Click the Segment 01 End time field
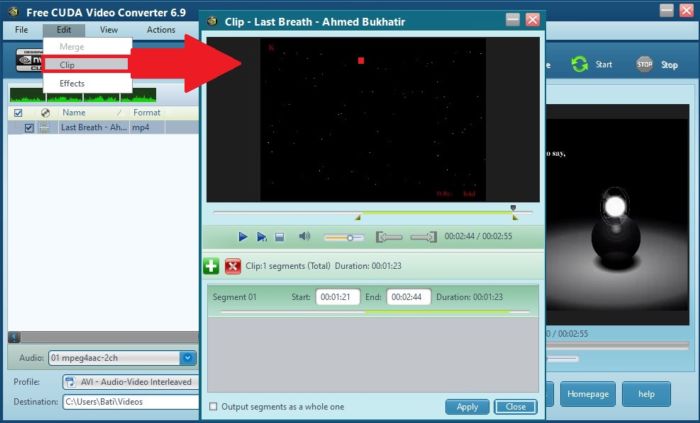Screen dimensions: 700x423 pyautogui.click(x=408, y=297)
